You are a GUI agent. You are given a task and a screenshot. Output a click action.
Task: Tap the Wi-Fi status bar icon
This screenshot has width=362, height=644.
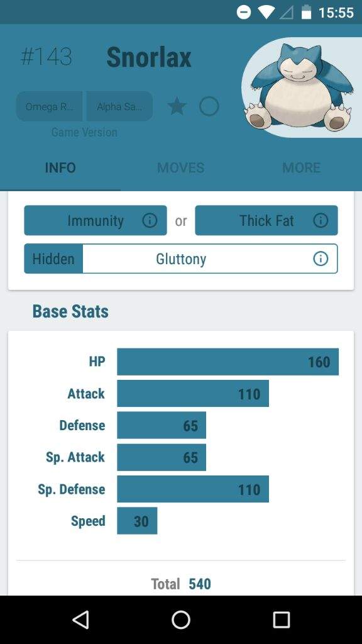tap(266, 13)
